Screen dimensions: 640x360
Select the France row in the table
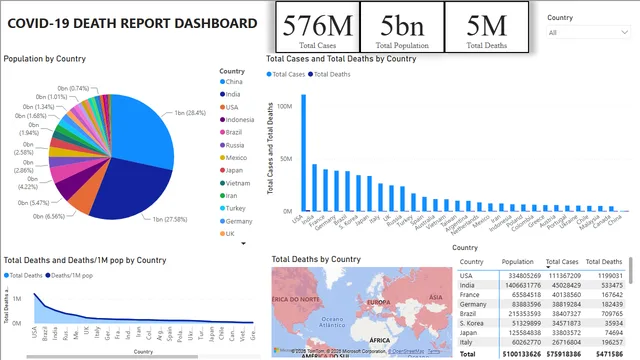pos(542,295)
